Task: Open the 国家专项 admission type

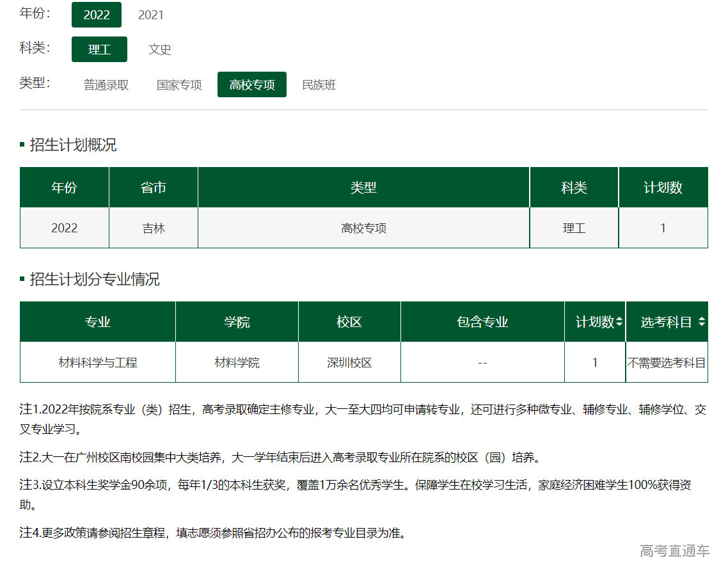Action: [179, 85]
